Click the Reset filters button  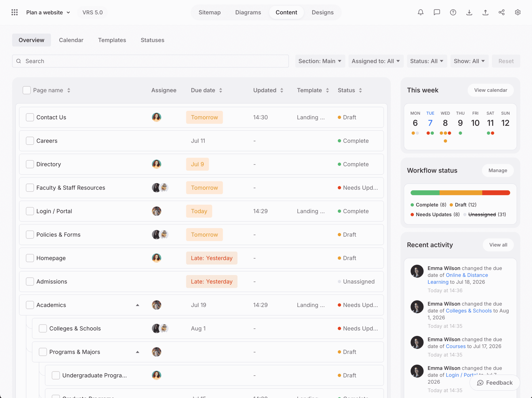coord(506,61)
